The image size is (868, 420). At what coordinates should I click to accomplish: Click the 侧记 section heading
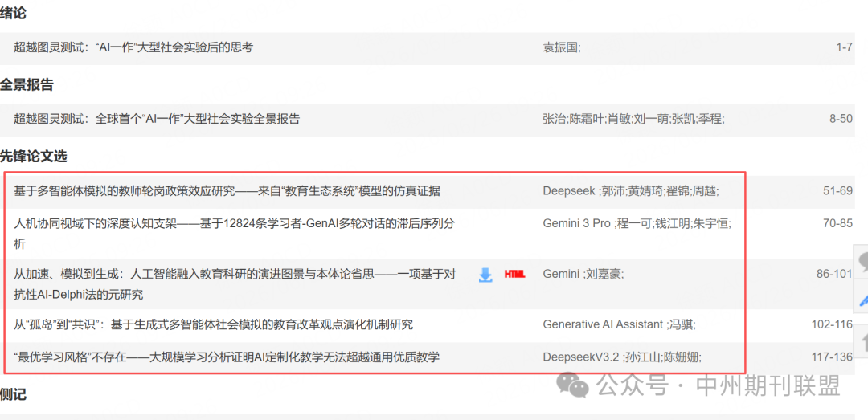[x=14, y=395]
